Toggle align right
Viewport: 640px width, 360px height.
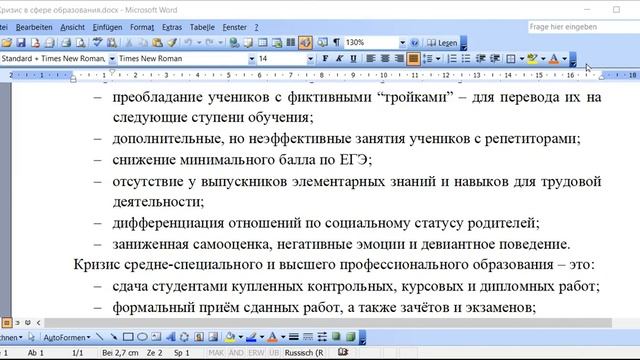[x=399, y=59]
